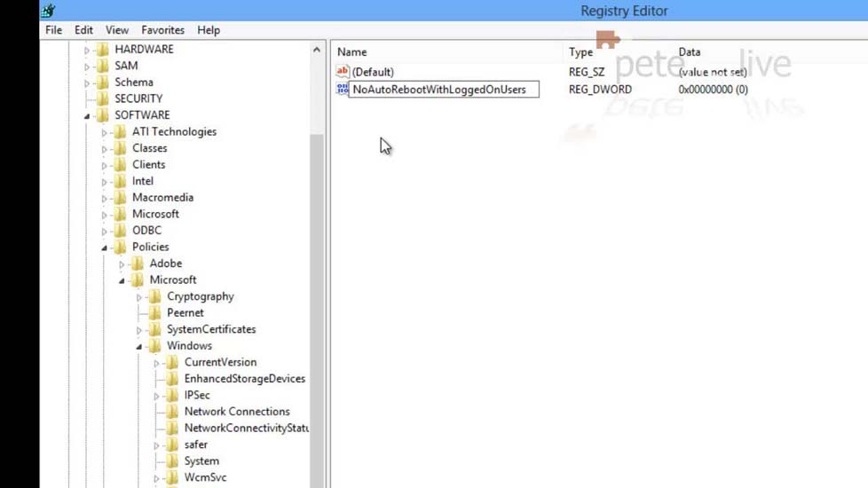The width and height of the screenshot is (868, 488).
Task: Click the EnhancedStorageDevices folder icon
Action: 173,379
